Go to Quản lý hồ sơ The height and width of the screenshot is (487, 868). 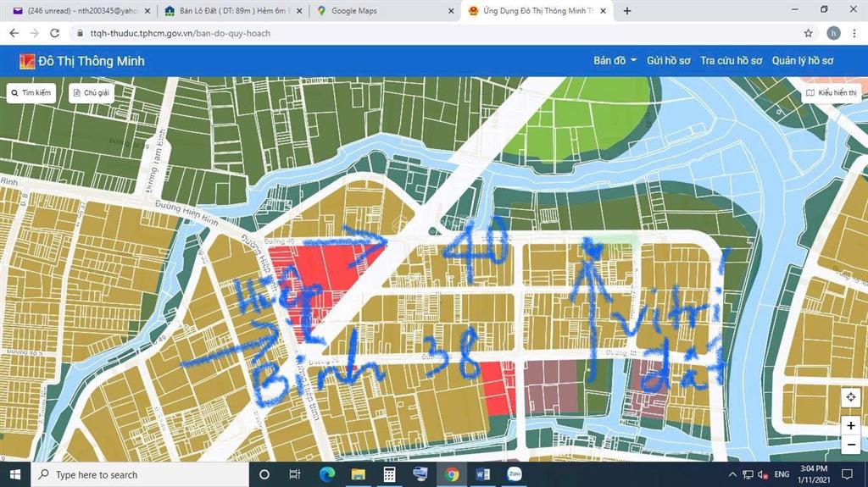point(803,61)
